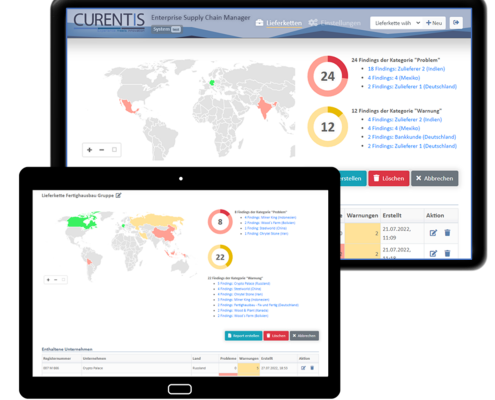495x400 pixels.
Task: Open the Lieferketten tab
Action: [x=279, y=23]
